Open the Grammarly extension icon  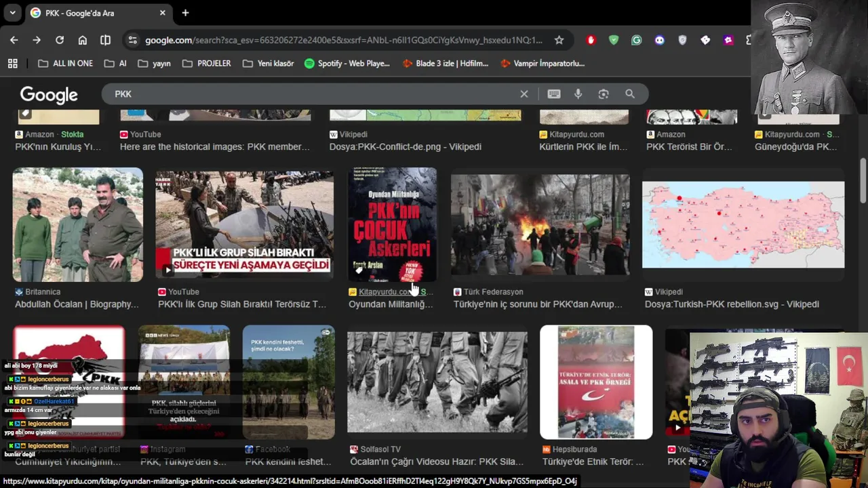pyautogui.click(x=636, y=40)
